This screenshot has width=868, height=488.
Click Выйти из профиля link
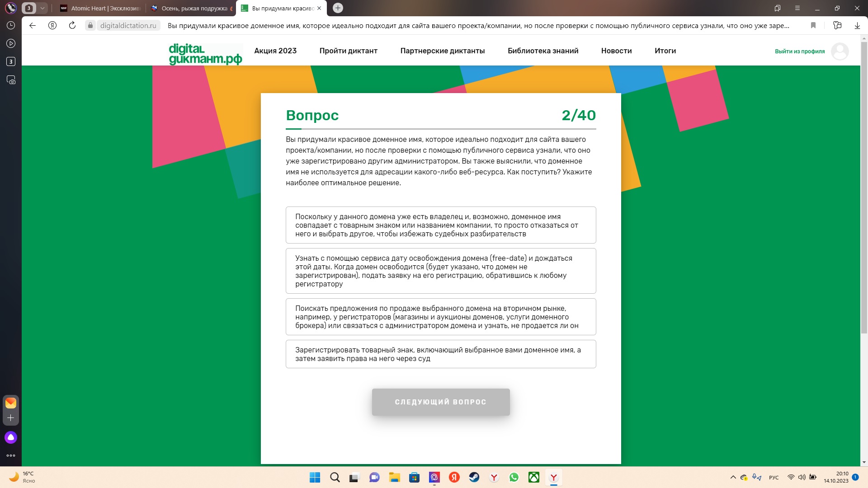(799, 51)
